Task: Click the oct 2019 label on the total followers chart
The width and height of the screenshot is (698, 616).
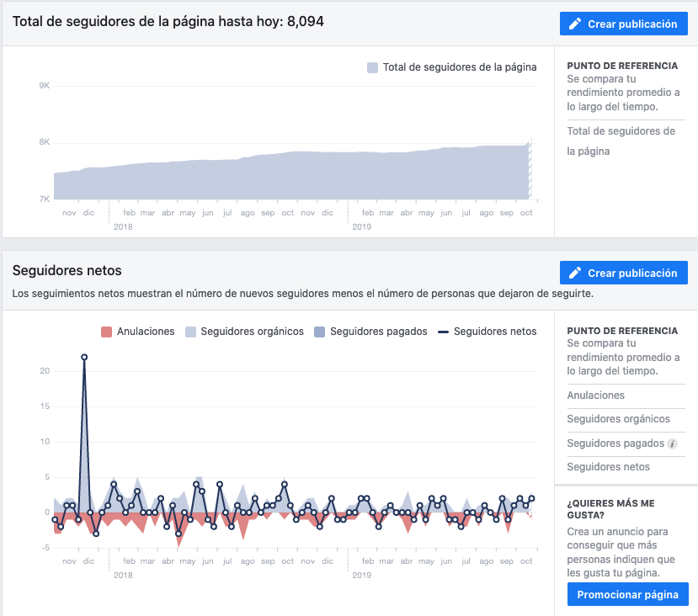Action: [527, 214]
